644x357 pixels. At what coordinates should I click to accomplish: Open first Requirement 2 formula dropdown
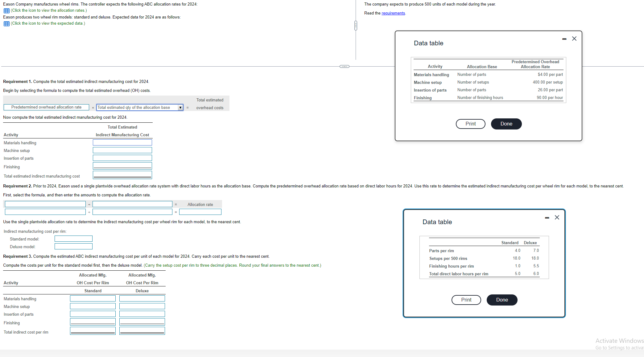coord(45,204)
